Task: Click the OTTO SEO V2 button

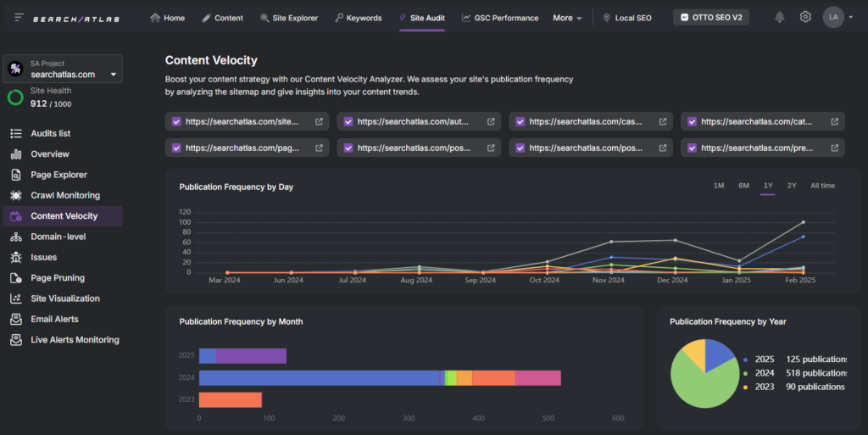Action: tap(711, 17)
